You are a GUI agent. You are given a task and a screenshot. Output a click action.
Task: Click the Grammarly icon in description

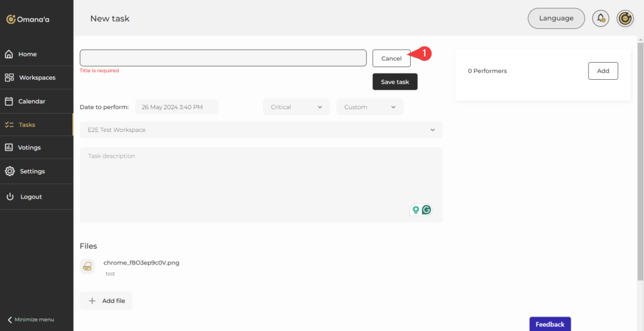[x=426, y=210]
